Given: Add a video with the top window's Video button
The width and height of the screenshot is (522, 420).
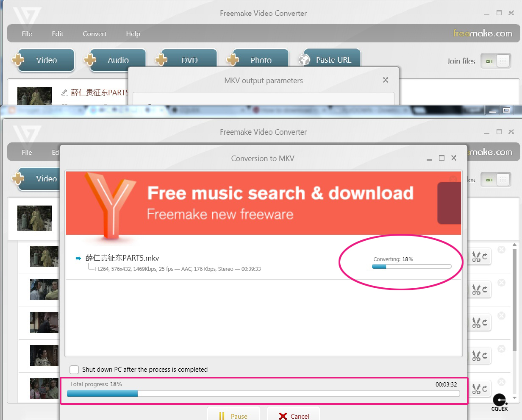Looking at the screenshot, I should [x=43, y=60].
